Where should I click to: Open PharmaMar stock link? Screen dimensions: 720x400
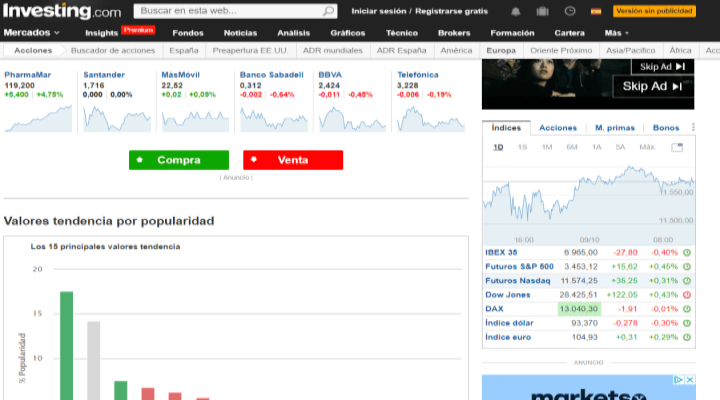[28, 75]
